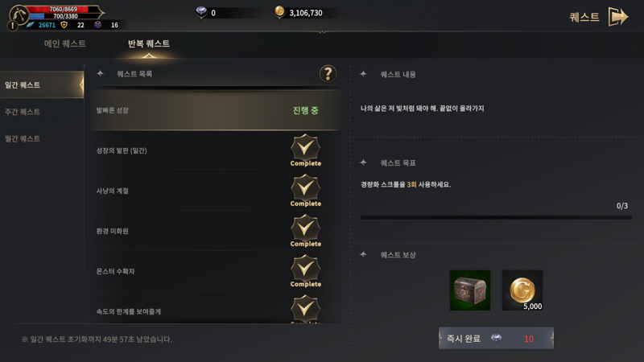Select the 발빠른 성장 quest in progress
The width and height of the screenshot is (644, 362).
[216, 110]
